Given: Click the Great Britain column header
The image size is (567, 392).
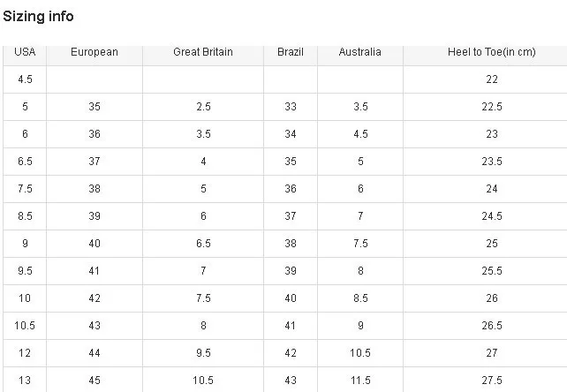Looking at the screenshot, I should (x=203, y=52).
